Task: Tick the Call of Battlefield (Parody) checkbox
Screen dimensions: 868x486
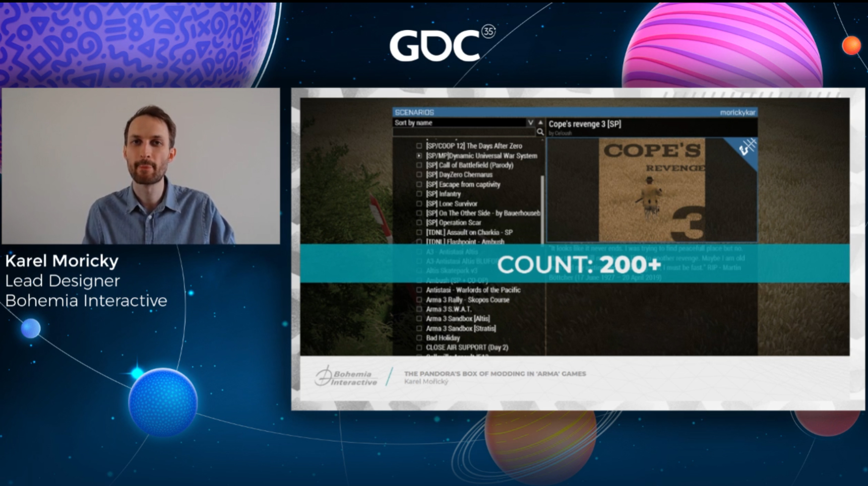Action: [x=419, y=165]
